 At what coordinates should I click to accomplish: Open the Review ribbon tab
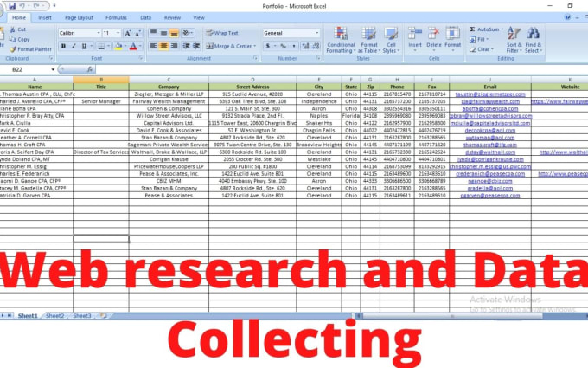coord(172,17)
